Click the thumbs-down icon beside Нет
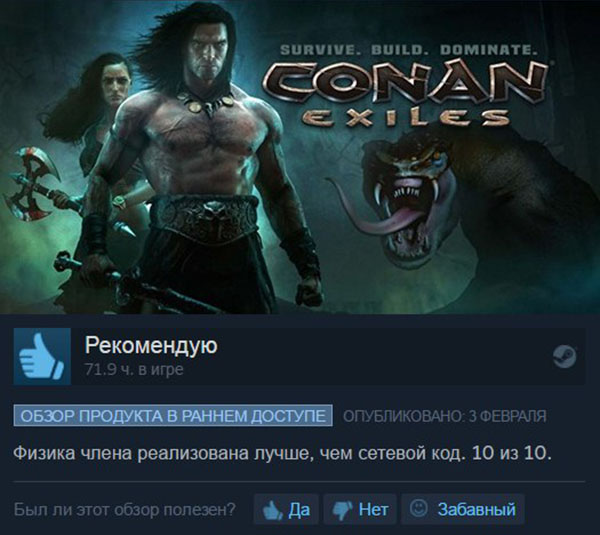Image resolution: width=600 pixels, height=535 pixels. pyautogui.click(x=343, y=510)
